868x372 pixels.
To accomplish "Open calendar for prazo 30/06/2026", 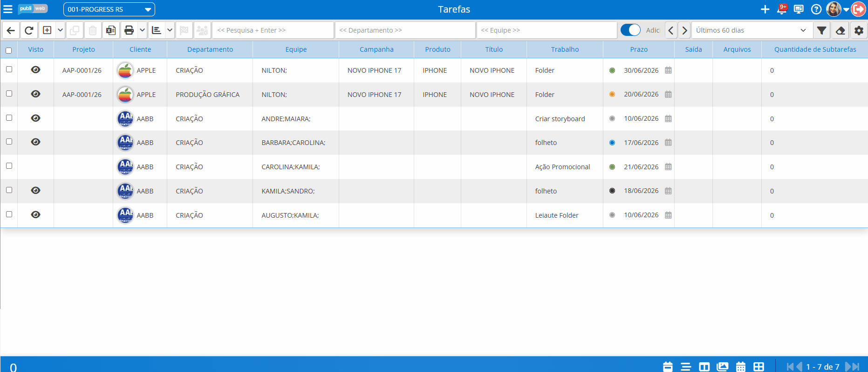I will [x=668, y=70].
